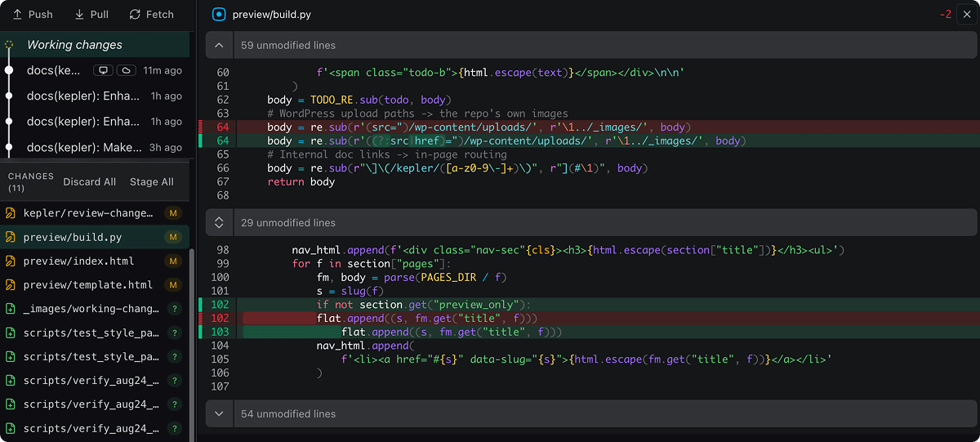Click the changes list scrollbar
Screen dimensions: 980x442
coord(193,343)
